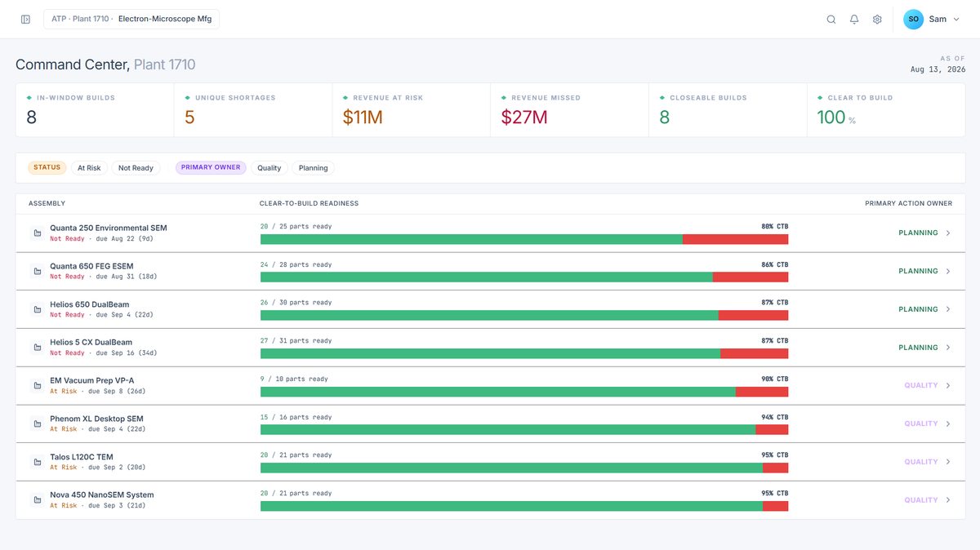Select the Unique Shortages card
The image size is (980, 550).
click(x=253, y=109)
